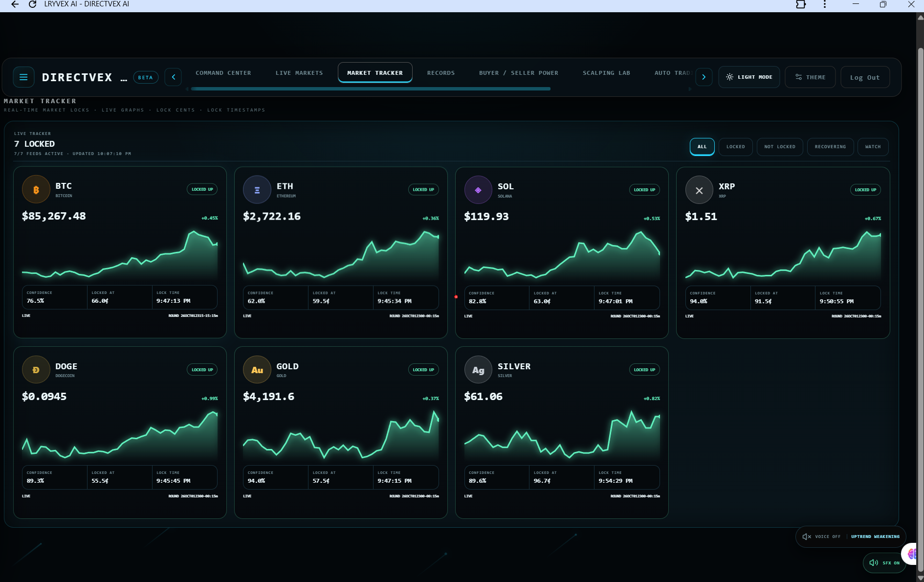The width and height of the screenshot is (924, 582).
Task: Click the 7 LOCKED heading
Action: (34, 144)
